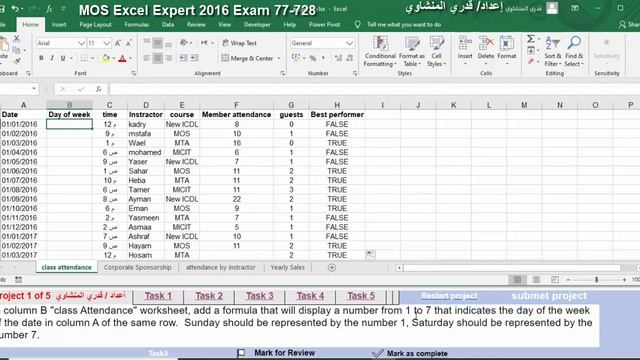Toggle Bold formatting
Viewport: 640px width, 360px height.
(41, 58)
